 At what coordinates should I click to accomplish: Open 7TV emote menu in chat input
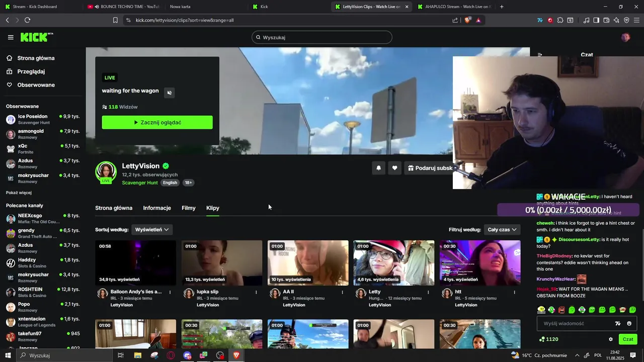click(618, 323)
